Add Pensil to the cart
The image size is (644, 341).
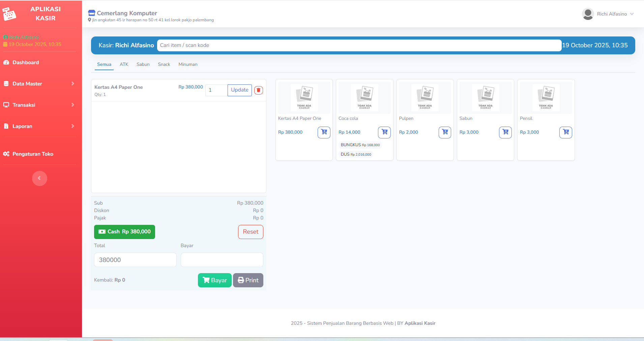pos(565,132)
